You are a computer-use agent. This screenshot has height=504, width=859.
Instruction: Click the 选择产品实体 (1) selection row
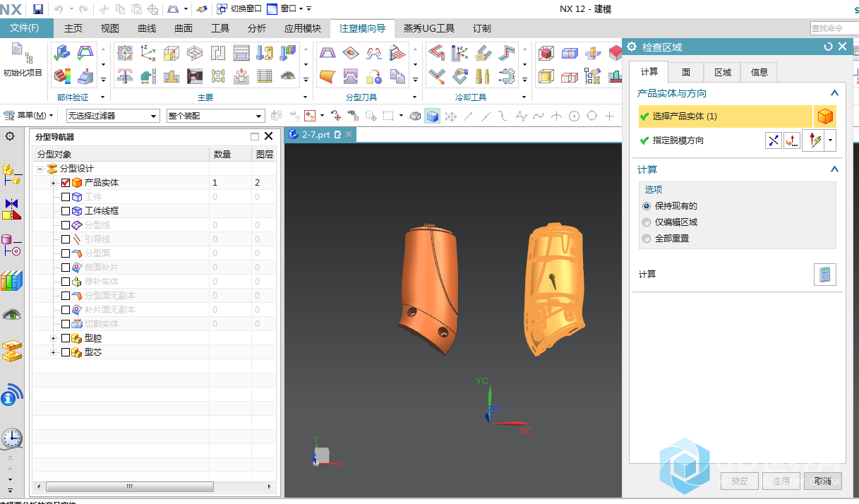coord(725,116)
